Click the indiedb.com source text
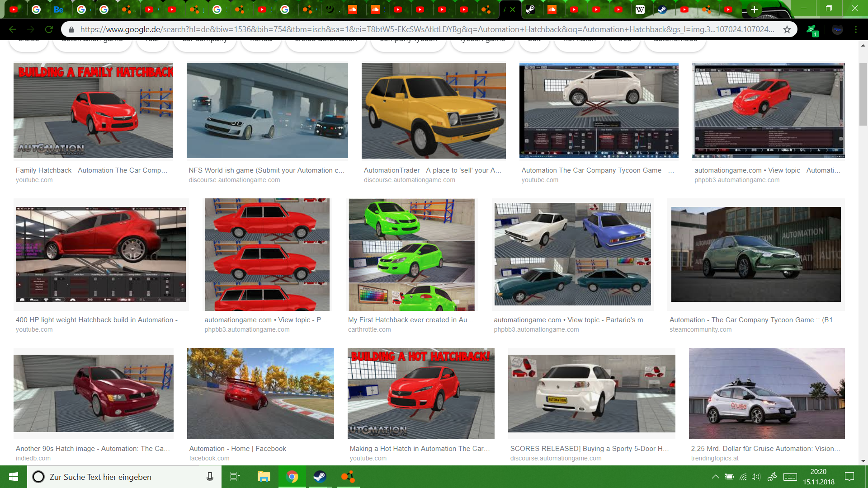The width and height of the screenshot is (868, 488). click(33, 458)
